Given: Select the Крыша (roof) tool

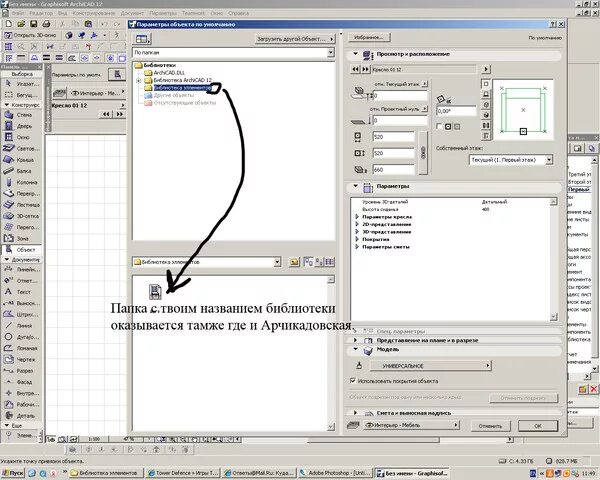Looking at the screenshot, I should pyautogui.click(x=22, y=160).
